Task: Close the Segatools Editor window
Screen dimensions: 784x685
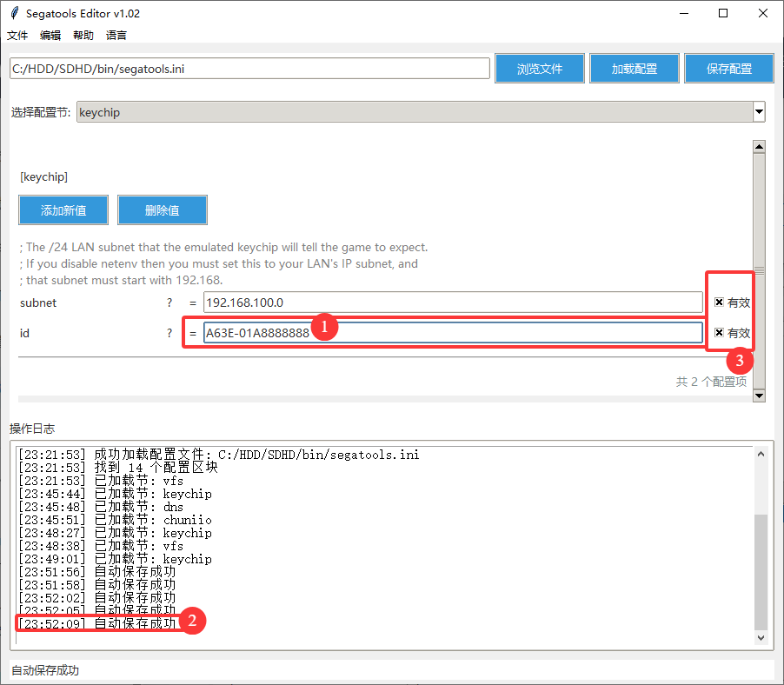Action: [x=763, y=14]
